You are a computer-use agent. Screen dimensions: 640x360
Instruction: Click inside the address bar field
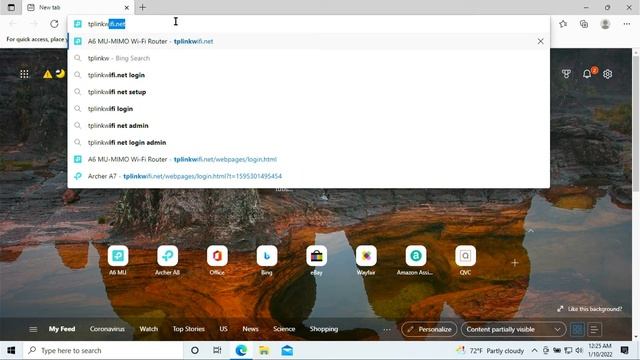pos(309,24)
